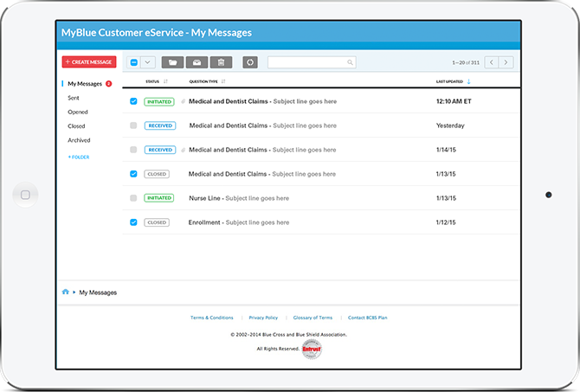Click the 1–20 of 311 page count
The height and width of the screenshot is (392, 580).
466,62
